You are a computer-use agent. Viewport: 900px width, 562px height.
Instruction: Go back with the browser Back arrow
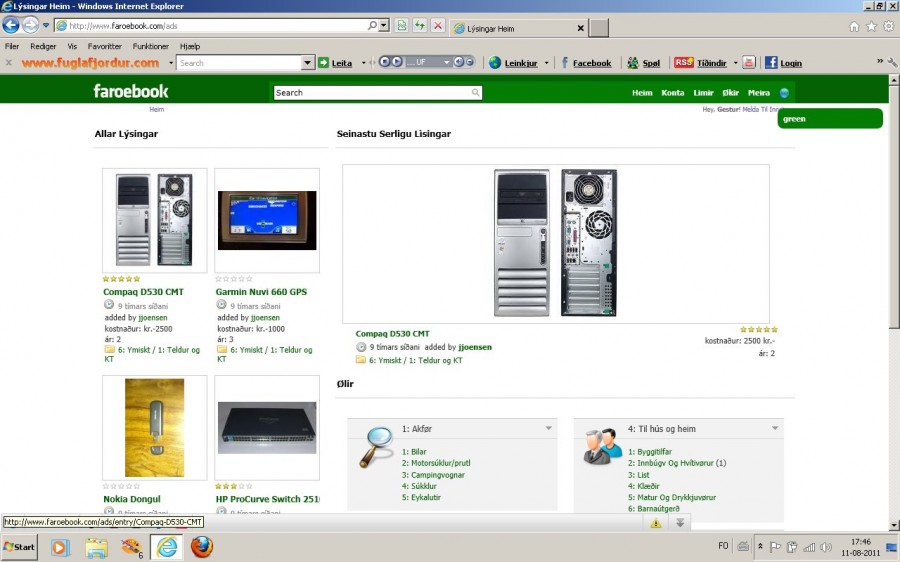point(11,25)
